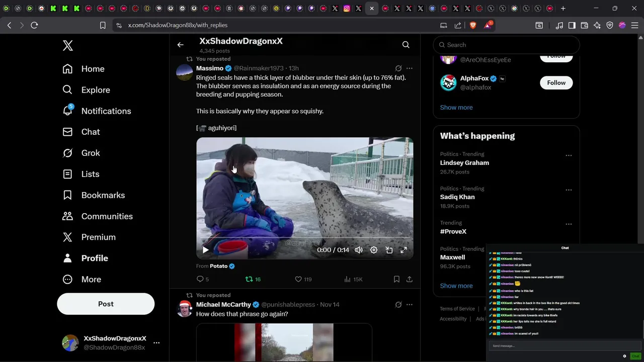The width and height of the screenshot is (644, 362).
Task: View analytics showing 15K views
Action: click(x=353, y=279)
